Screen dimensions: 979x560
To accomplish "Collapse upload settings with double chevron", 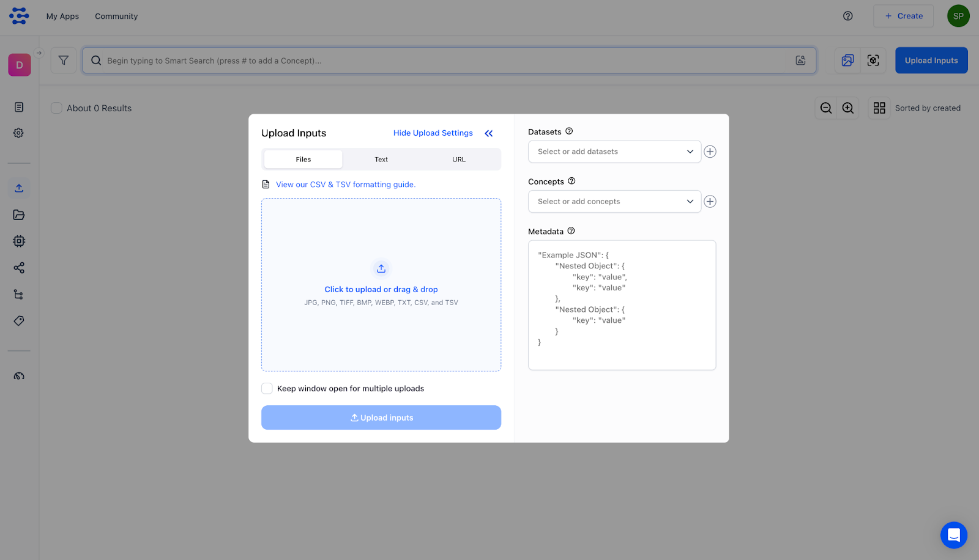I will click(x=489, y=133).
